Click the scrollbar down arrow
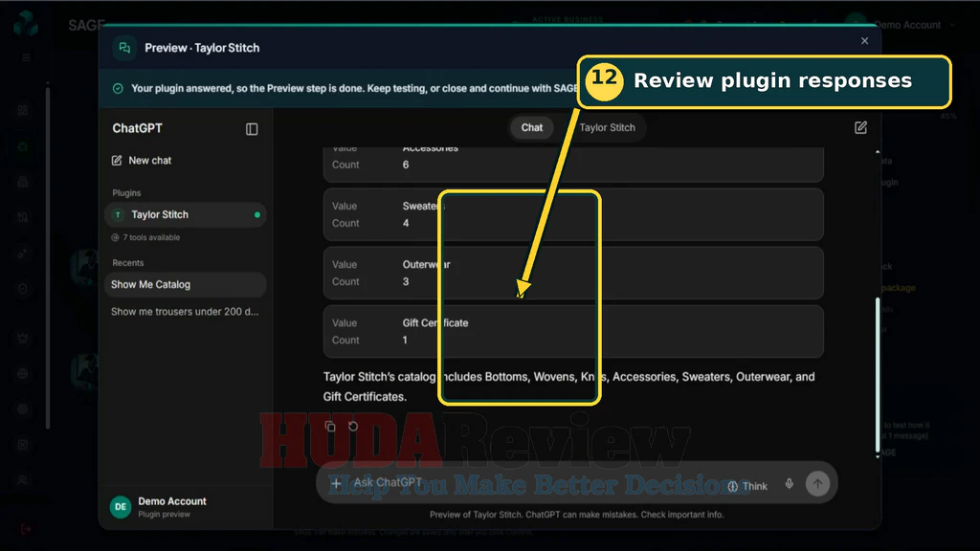Viewport: 980px width, 551px height. (878, 456)
